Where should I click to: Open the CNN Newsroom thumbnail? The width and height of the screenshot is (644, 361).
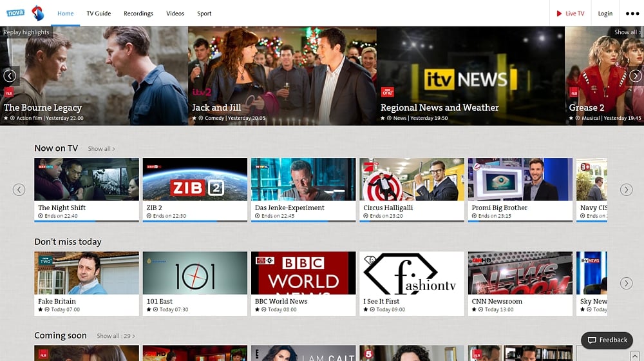click(520, 273)
